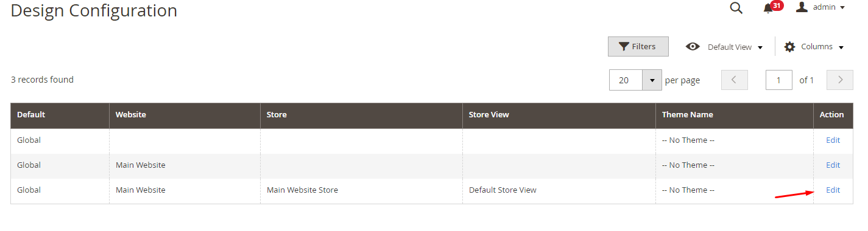
Task: Go to next page arrow
Action: tap(839, 80)
